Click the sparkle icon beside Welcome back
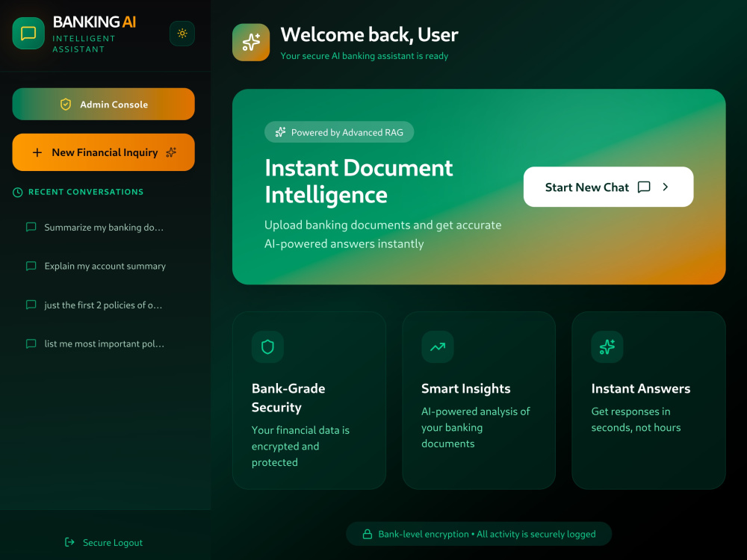This screenshot has width=747, height=560. pyautogui.click(x=251, y=43)
